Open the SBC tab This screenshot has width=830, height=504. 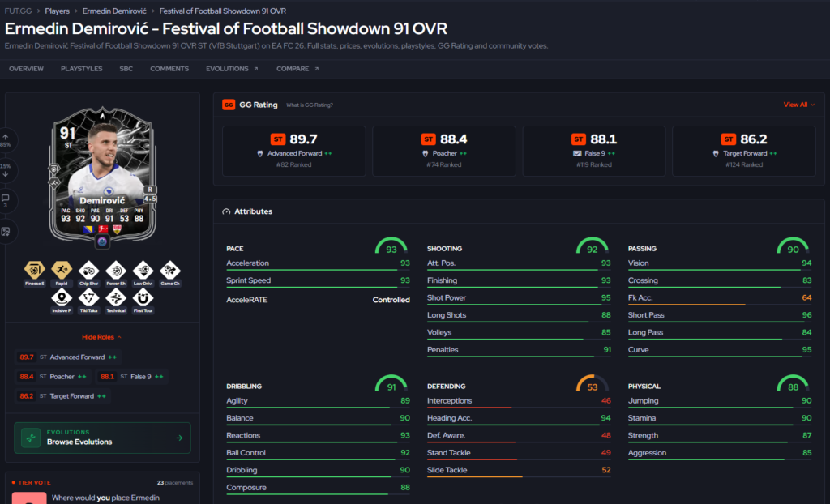[126, 69]
